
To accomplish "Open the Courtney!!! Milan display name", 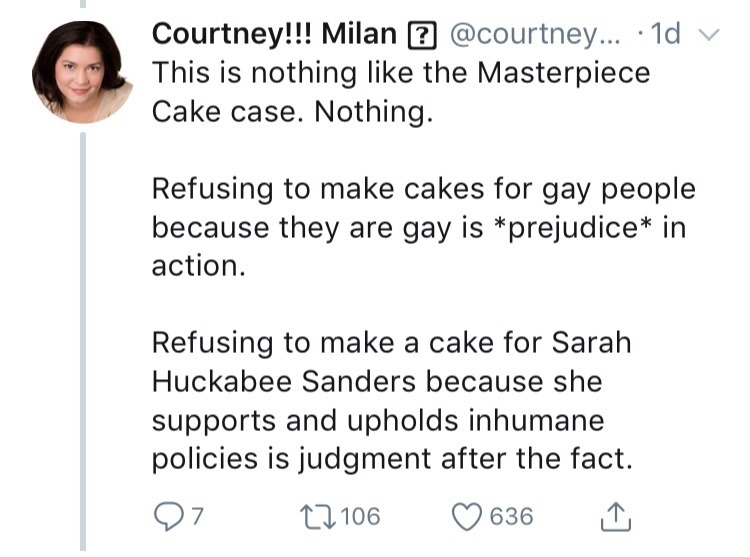I will pos(273,35).
